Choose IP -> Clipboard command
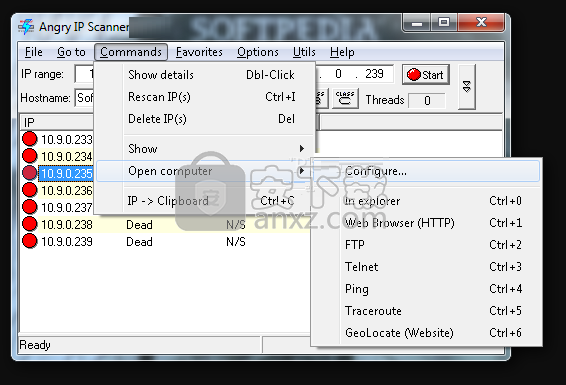 pos(203,201)
